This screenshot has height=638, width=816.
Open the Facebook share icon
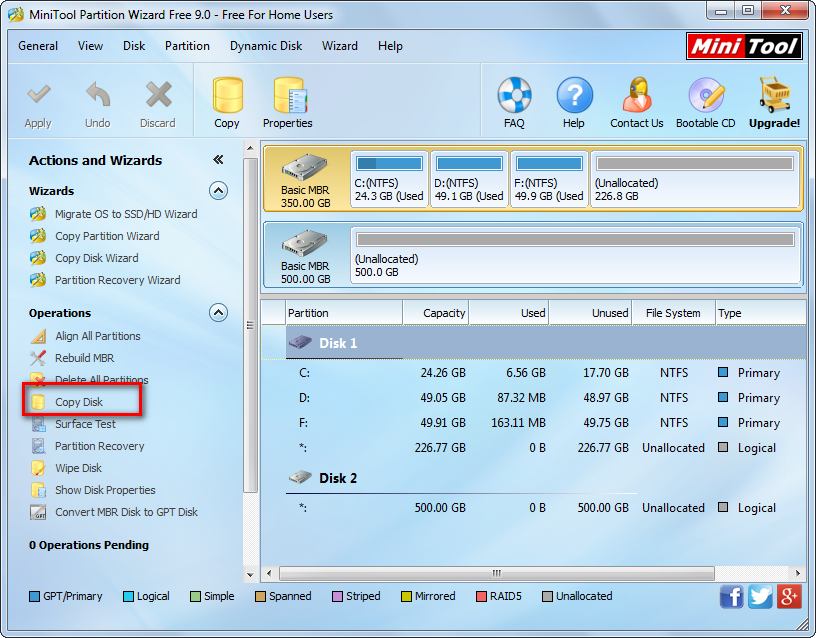[x=732, y=596]
